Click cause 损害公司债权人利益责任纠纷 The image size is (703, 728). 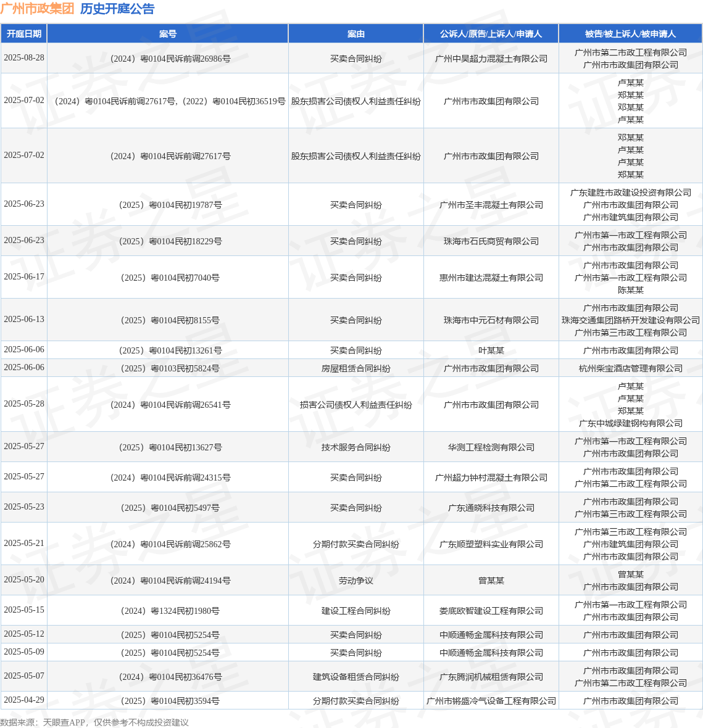click(x=356, y=405)
